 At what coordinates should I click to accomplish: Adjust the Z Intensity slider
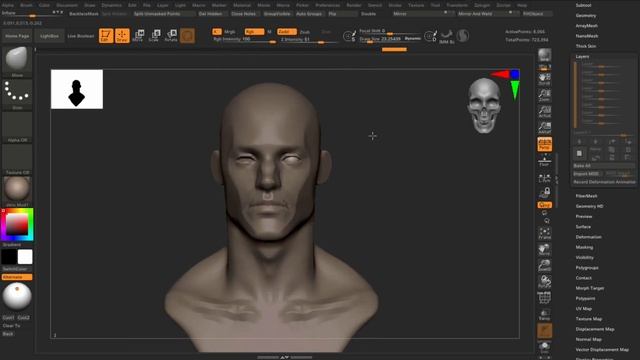[x=309, y=40]
